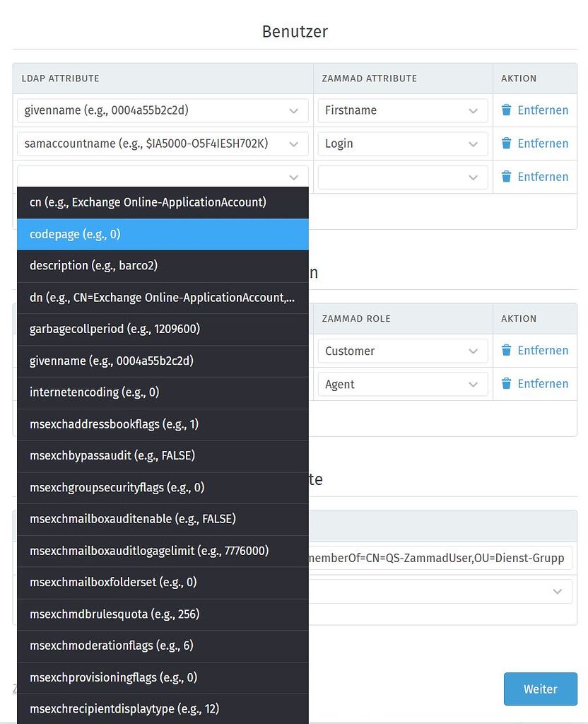This screenshot has width=588, height=724.
Task: Click the trash icon beside the Customer role
Action: [507, 351]
